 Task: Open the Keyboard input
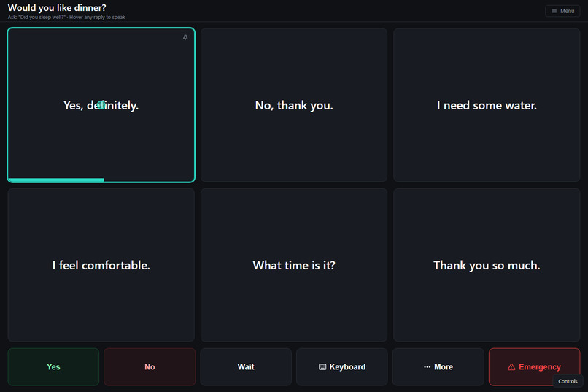coord(342,367)
